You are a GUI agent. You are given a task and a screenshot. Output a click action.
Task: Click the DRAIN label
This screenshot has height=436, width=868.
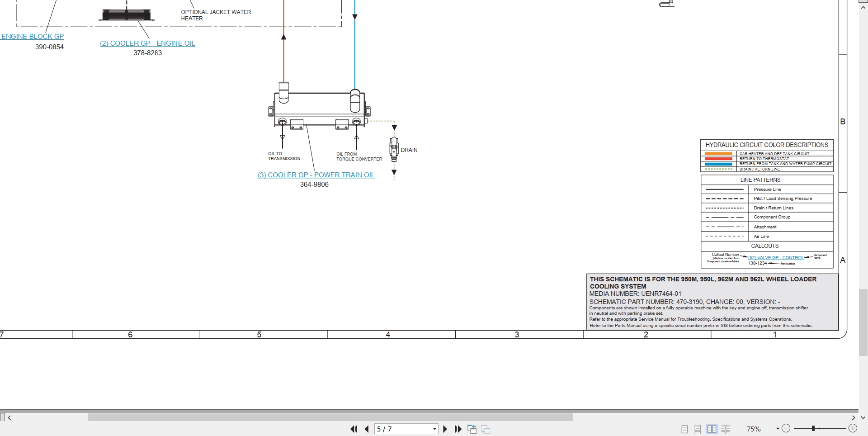click(409, 150)
